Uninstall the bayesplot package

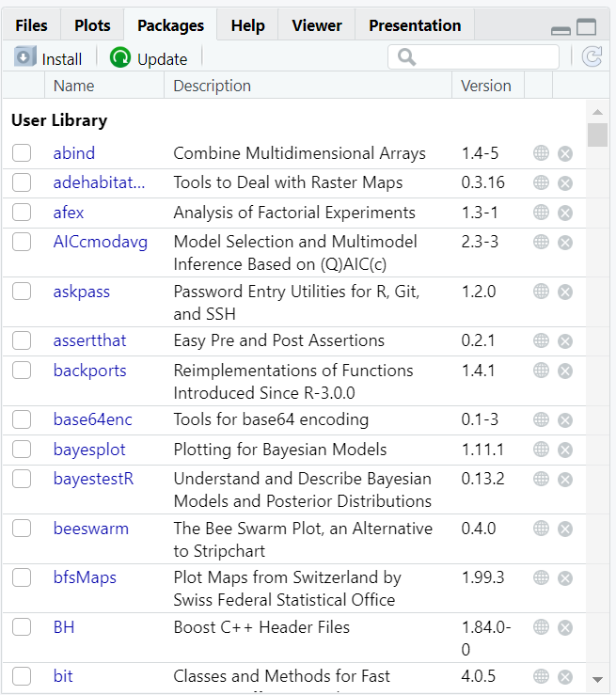(x=565, y=450)
